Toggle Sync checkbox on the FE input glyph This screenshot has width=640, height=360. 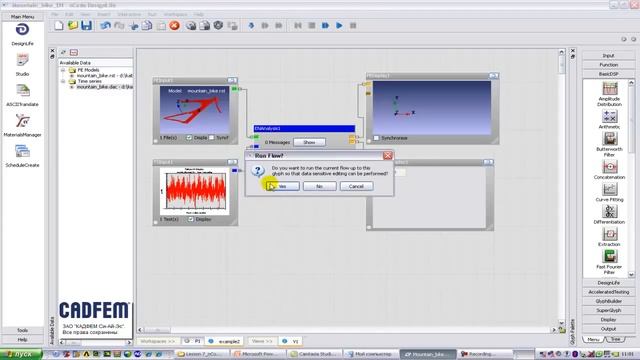tap(211, 138)
